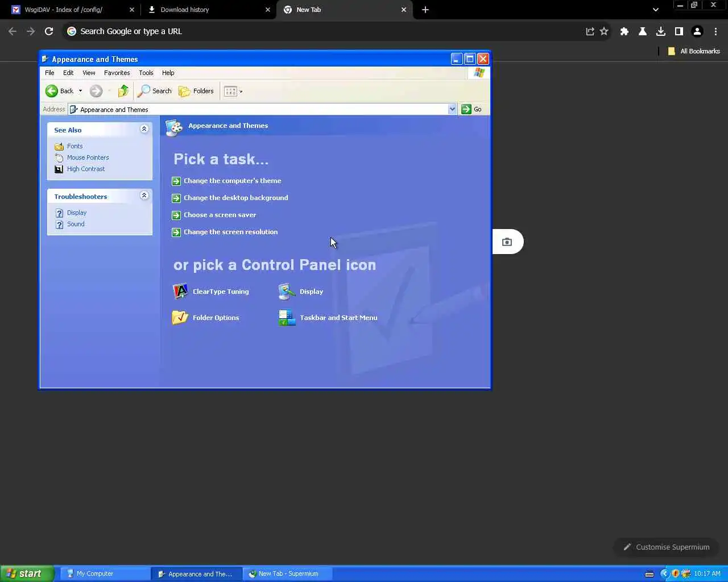Screen dimensions: 728x582
Task: Open the Back button history dropdown
Action: click(80, 91)
